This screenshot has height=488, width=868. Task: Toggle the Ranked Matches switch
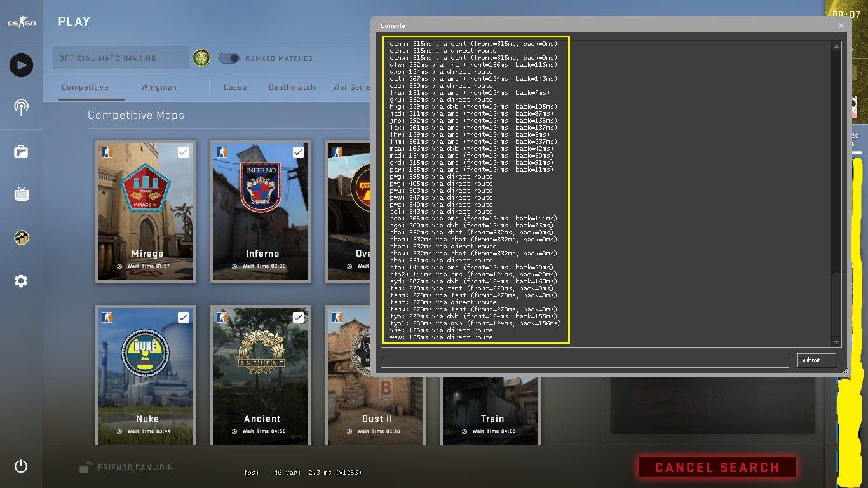tap(229, 58)
